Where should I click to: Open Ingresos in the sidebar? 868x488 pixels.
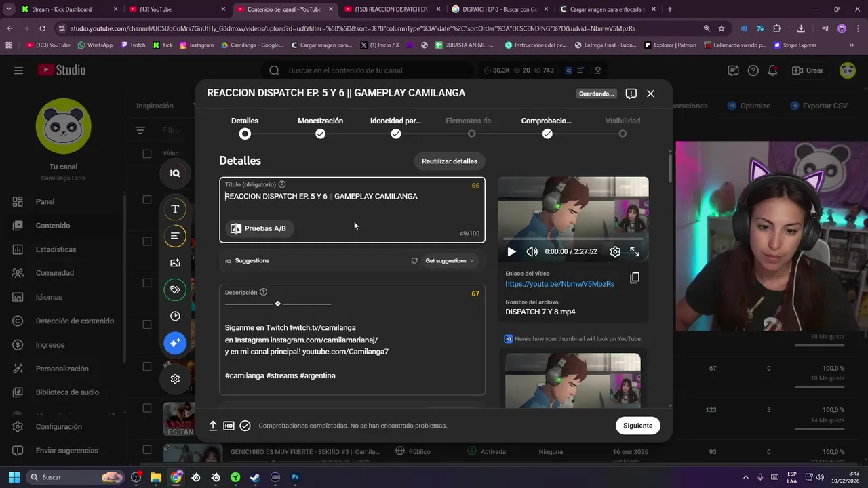pos(50,345)
